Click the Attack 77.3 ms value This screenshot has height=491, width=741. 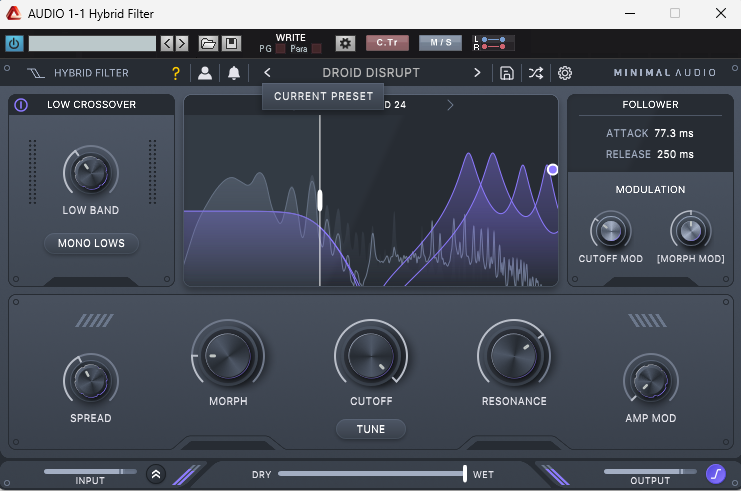click(x=674, y=133)
